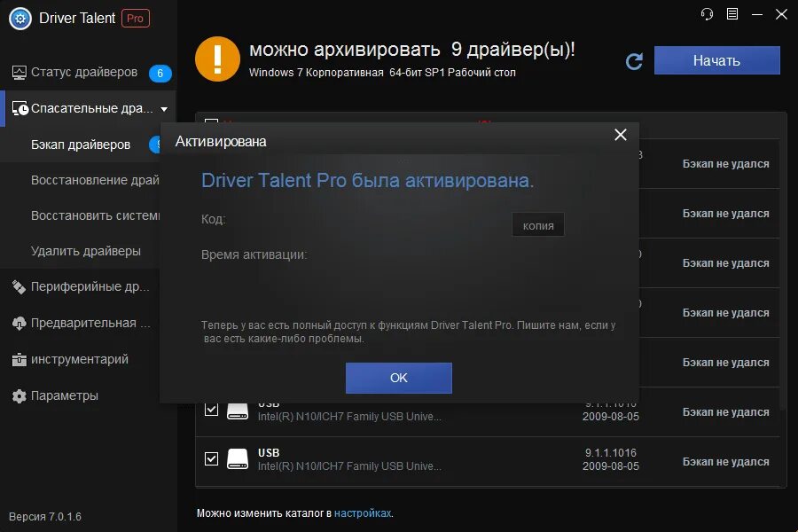
Task: Click the копия button to copy code
Action: [x=538, y=225]
